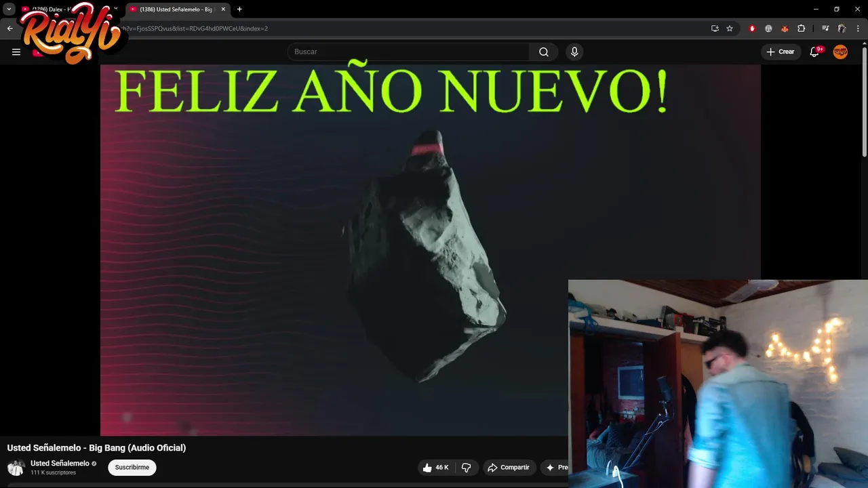
Task: Click the video title text
Action: (96, 448)
